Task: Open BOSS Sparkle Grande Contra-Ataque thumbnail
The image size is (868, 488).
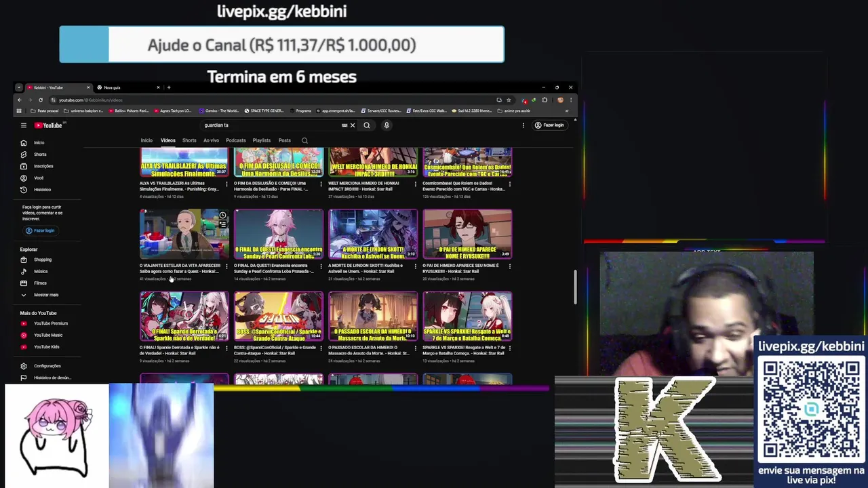Action: 279,317
